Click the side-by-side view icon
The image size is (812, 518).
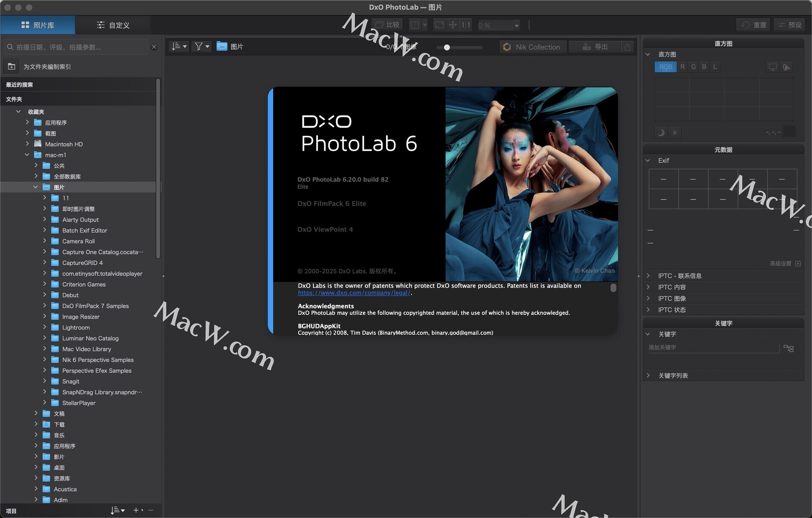(x=415, y=25)
